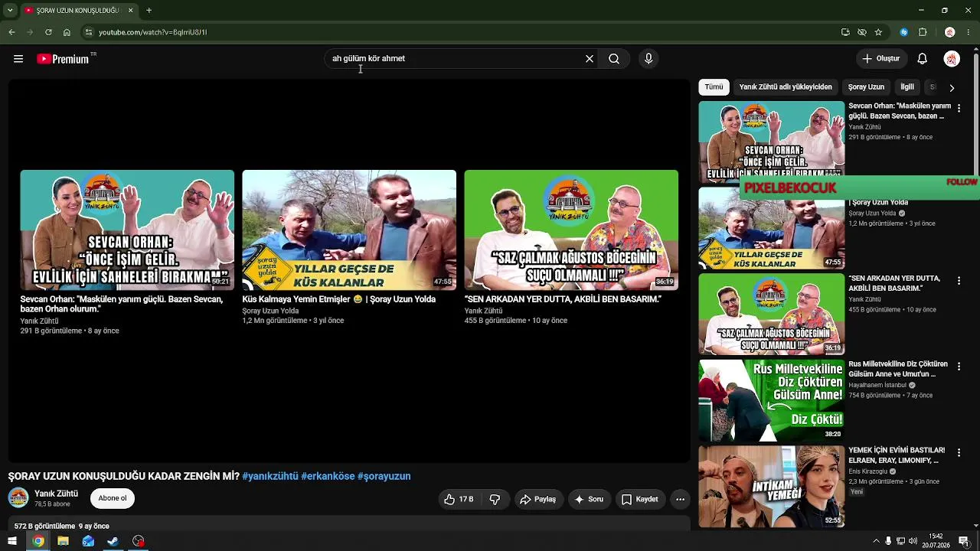Play endscreen 'Küs Kalmaya Yemin Etmişler' thumbnail

[x=349, y=230]
